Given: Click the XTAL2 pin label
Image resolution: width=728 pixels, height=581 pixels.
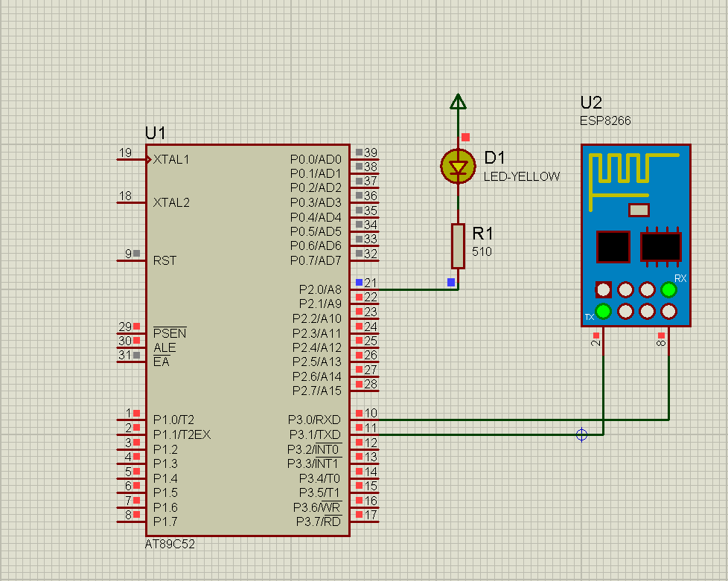Looking at the screenshot, I should coord(171,202).
